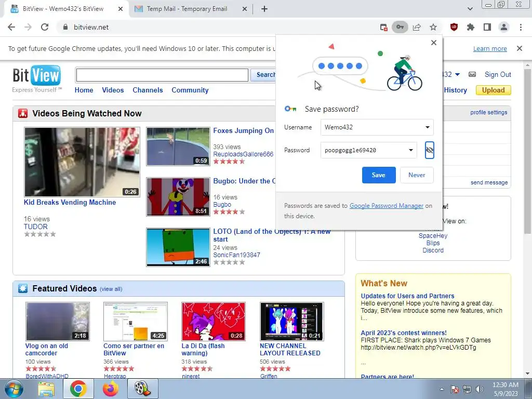
Task: Close the Save password popup
Action: 434,43
